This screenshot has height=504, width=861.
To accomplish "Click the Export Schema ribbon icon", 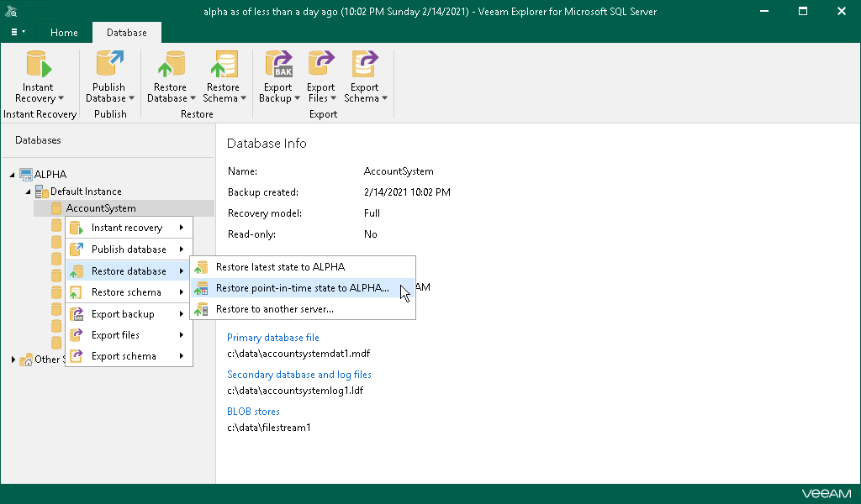I will (x=365, y=66).
